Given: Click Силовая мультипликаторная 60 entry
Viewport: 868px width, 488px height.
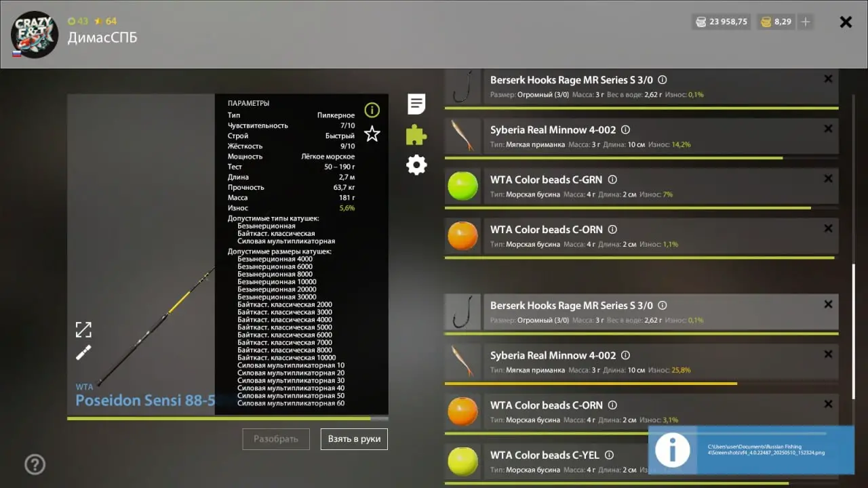Looking at the screenshot, I should [291, 403].
